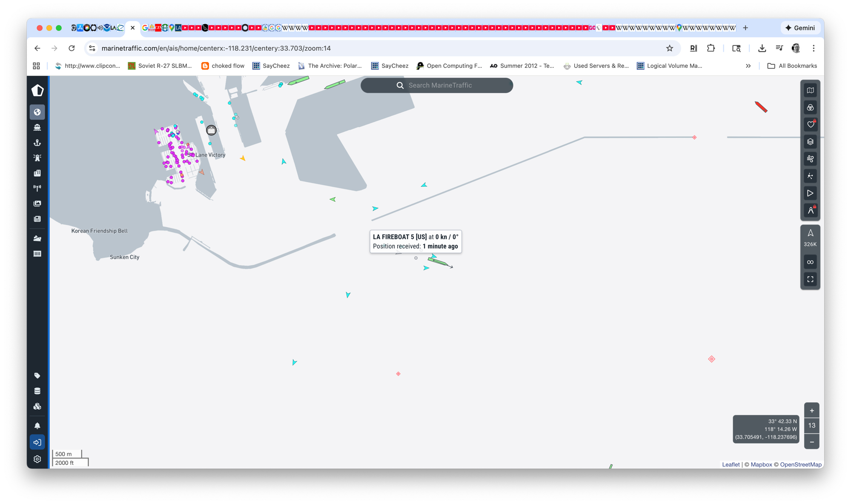This screenshot has height=504, width=851.
Task: Open the Ports anchor icon
Action: point(37,143)
